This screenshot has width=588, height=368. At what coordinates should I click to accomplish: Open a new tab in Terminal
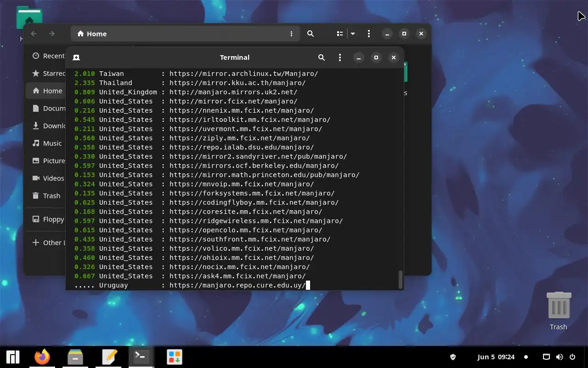(x=76, y=57)
